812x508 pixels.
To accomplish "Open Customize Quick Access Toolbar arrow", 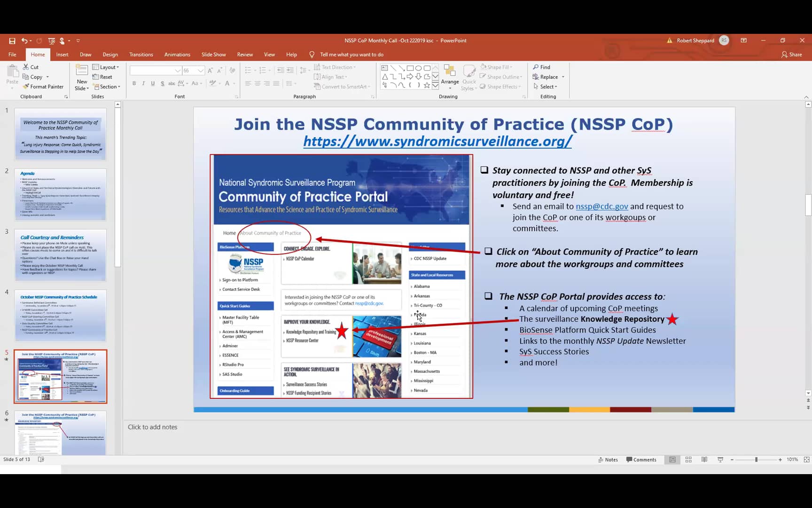I will point(78,41).
